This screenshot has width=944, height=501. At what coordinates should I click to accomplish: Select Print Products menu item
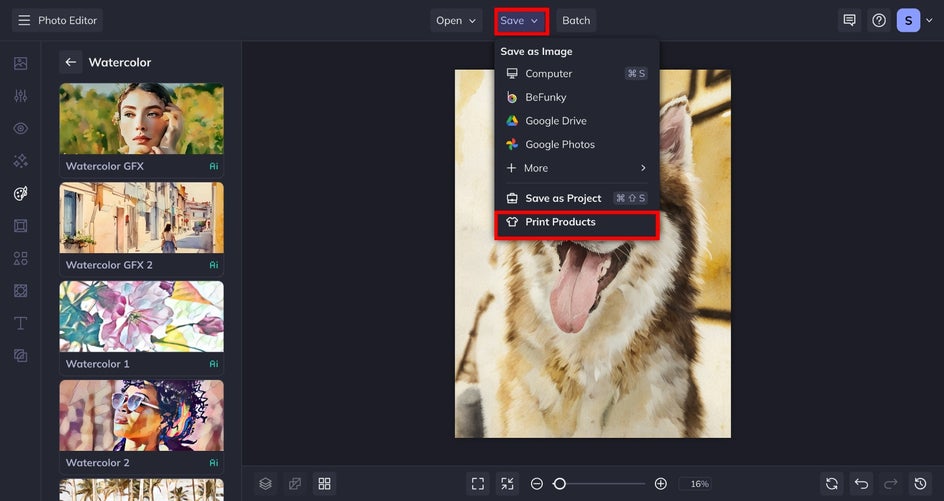tap(577, 222)
